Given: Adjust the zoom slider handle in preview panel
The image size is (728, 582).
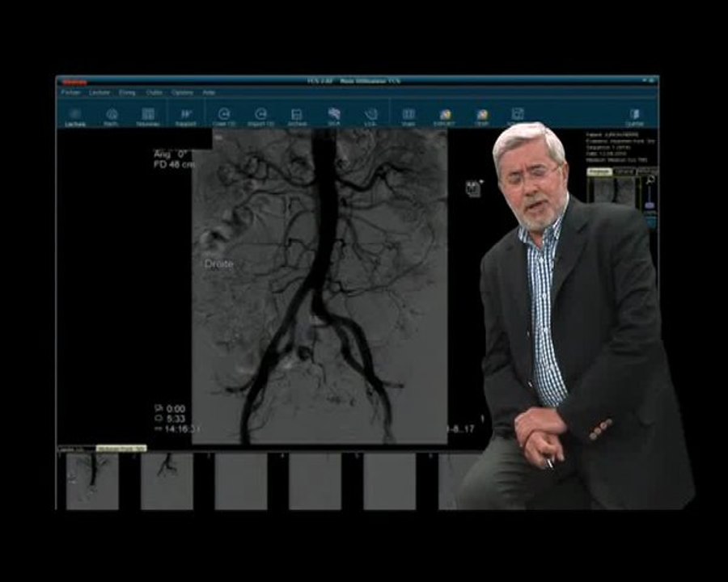Looking at the screenshot, I should [x=650, y=205].
